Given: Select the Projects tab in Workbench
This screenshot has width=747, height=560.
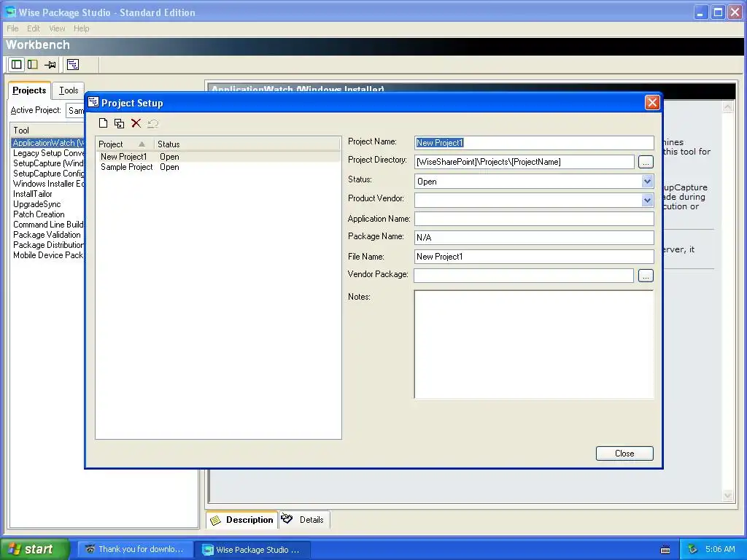Looking at the screenshot, I should click(x=29, y=90).
